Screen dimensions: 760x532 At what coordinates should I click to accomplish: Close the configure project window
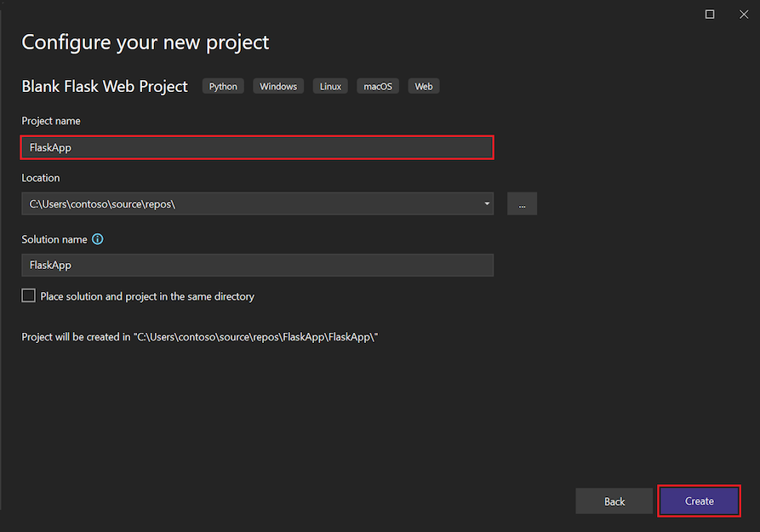[745, 14]
